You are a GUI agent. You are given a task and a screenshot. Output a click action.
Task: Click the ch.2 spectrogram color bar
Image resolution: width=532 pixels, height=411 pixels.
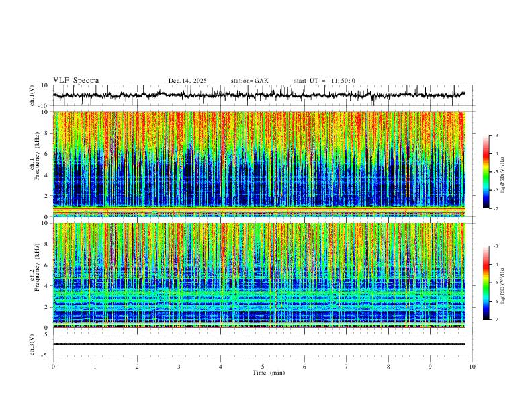486,283
